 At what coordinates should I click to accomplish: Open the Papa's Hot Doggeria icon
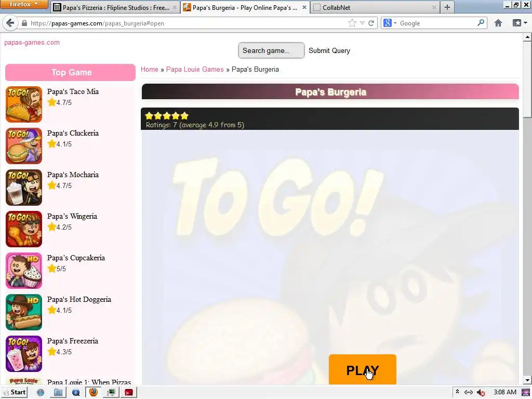24,312
